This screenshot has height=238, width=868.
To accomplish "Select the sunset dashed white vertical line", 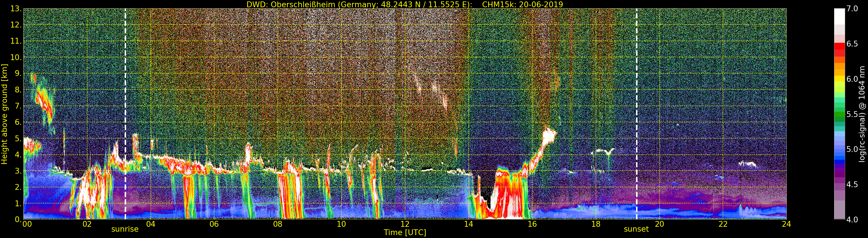I will 637,114.
